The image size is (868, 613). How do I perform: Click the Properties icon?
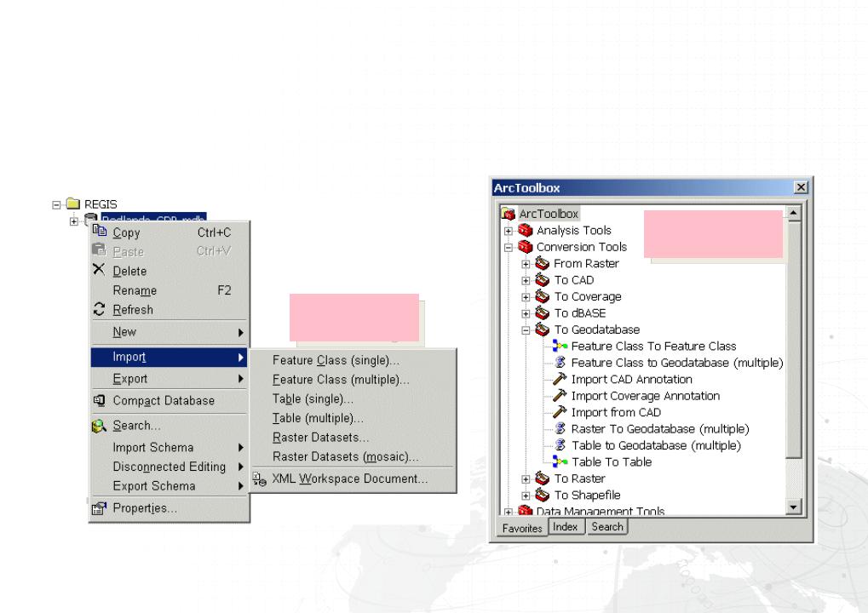click(99, 508)
